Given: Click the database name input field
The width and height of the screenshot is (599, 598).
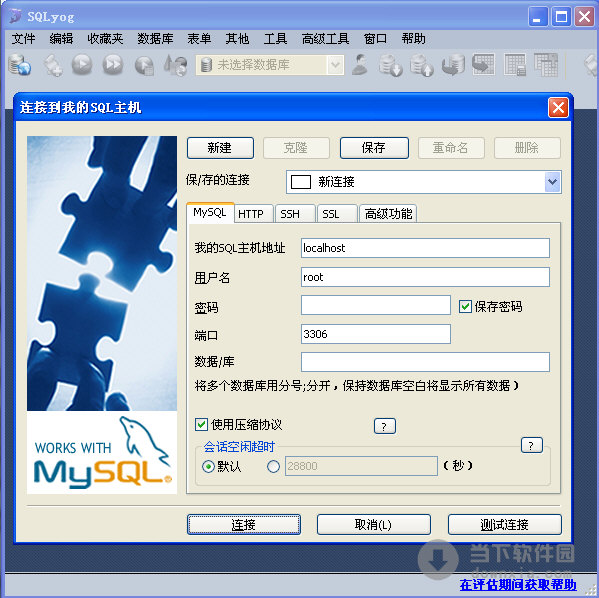Looking at the screenshot, I should (425, 362).
